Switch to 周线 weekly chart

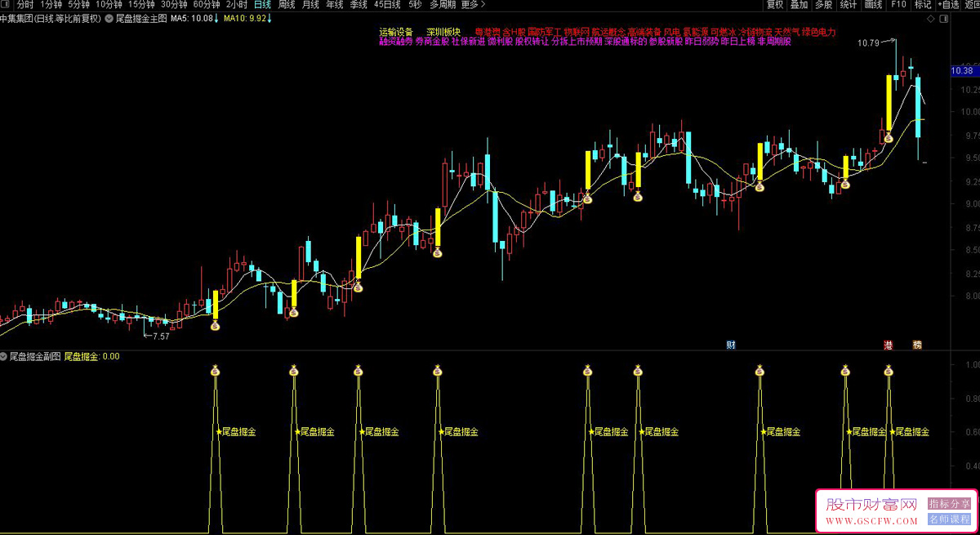287,5
